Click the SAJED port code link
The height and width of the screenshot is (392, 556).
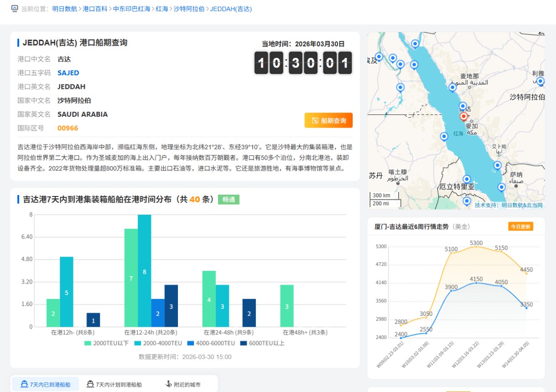[68, 73]
